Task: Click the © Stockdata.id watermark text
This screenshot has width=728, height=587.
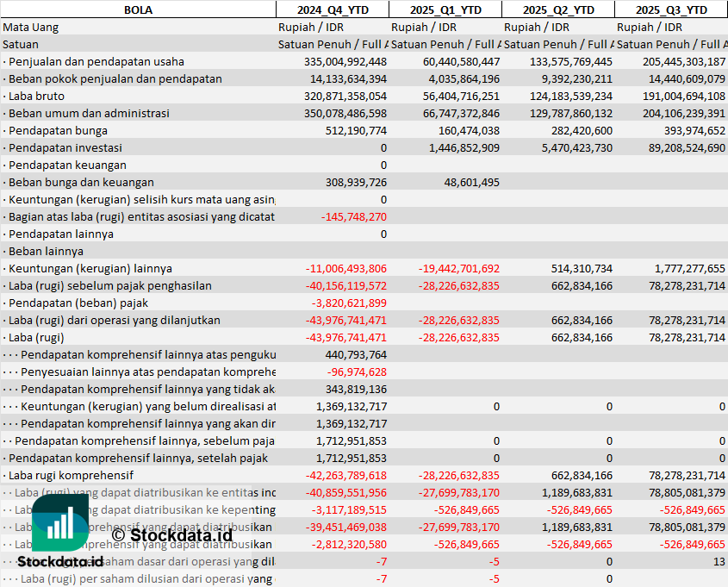Action: [x=171, y=535]
